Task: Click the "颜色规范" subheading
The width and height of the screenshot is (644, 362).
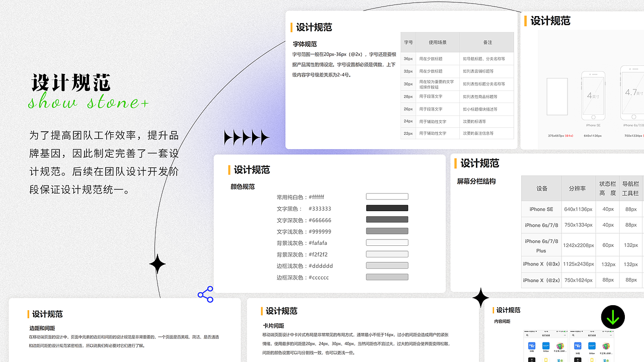Action: [x=243, y=187]
